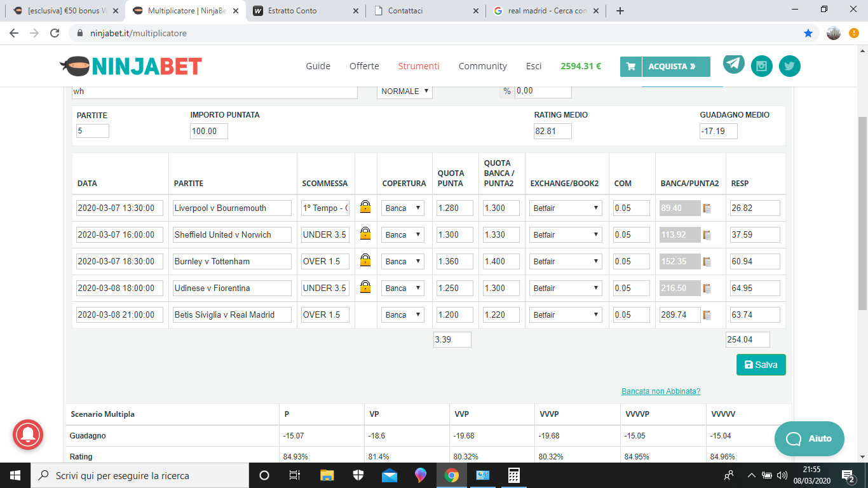Copy the 89.40 banca value via clipboard icon
The height and width of the screenshot is (488, 868).
point(707,208)
